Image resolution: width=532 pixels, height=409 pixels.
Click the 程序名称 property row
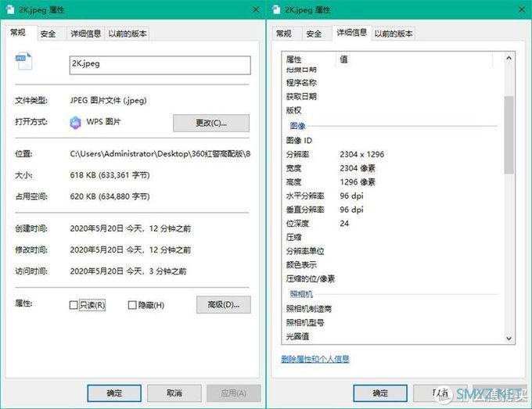click(393, 83)
